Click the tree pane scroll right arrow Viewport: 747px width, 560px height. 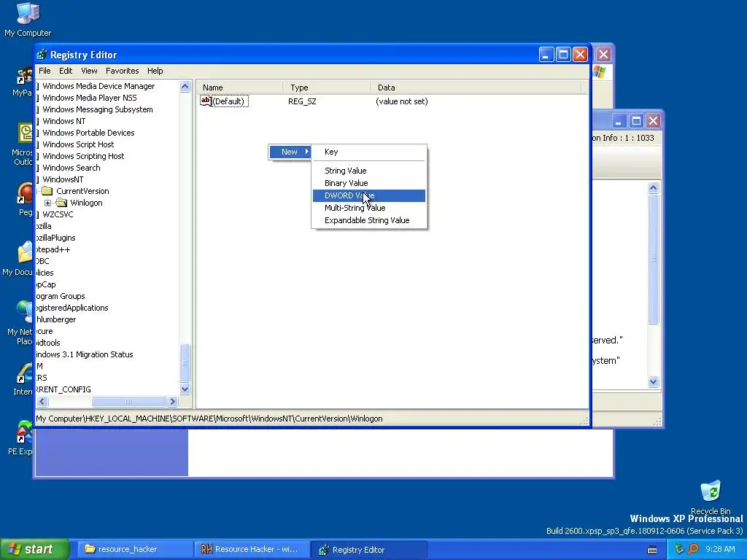click(x=172, y=402)
